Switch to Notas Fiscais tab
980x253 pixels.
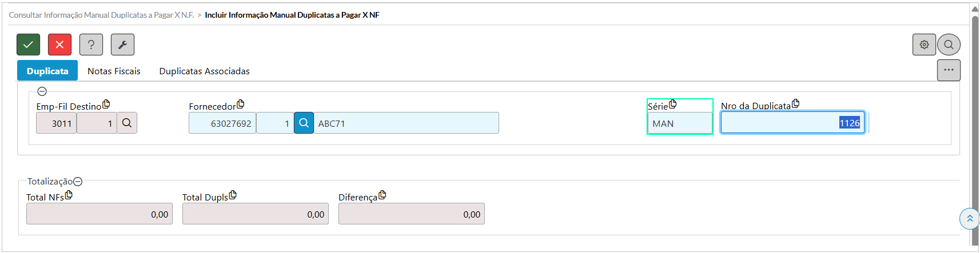pyautogui.click(x=114, y=71)
